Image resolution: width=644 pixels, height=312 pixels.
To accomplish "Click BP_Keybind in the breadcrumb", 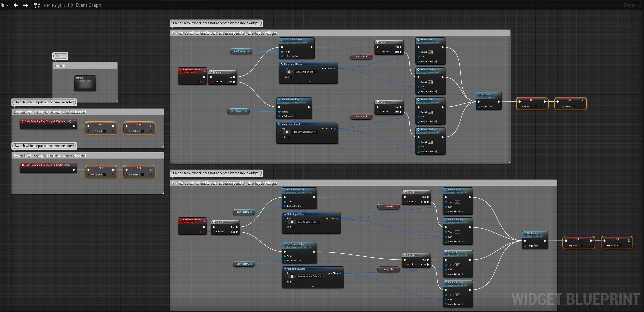I will (56, 5).
